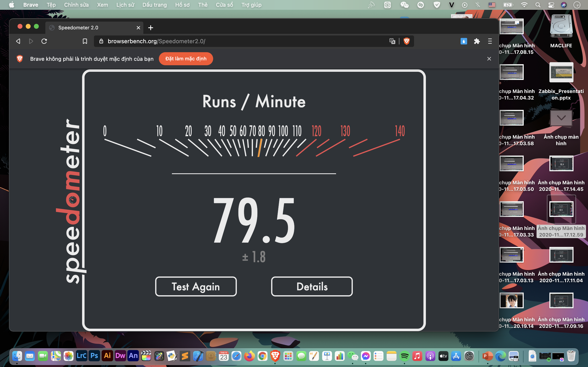
Task: Reload the Speedometer page
Action: click(44, 41)
